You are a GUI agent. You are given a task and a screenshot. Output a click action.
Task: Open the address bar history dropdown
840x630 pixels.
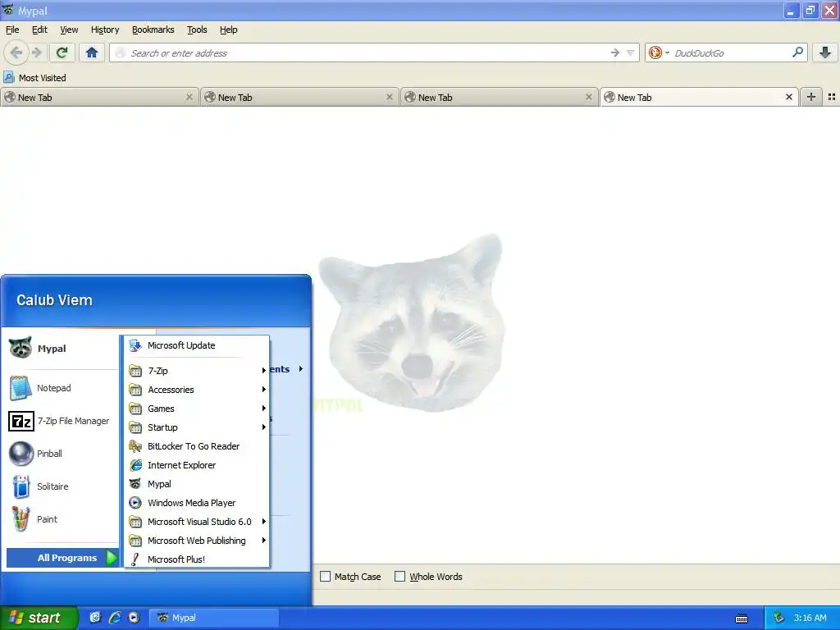click(631, 52)
